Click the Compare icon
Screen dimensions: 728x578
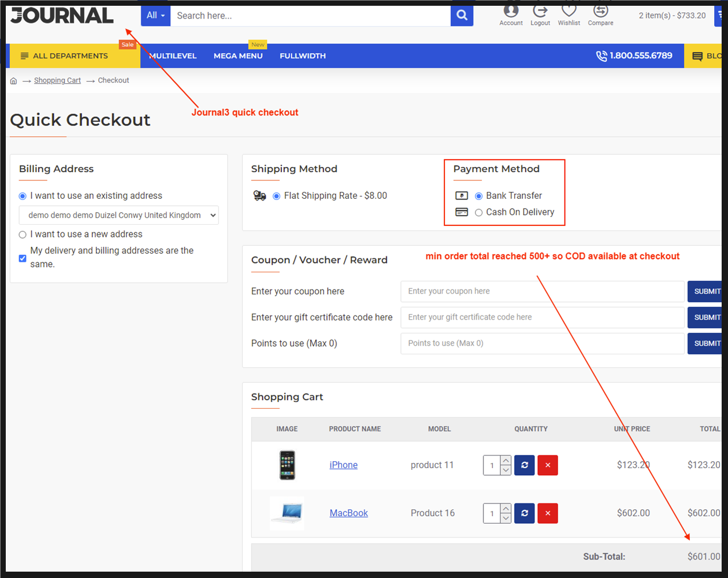pos(600,13)
